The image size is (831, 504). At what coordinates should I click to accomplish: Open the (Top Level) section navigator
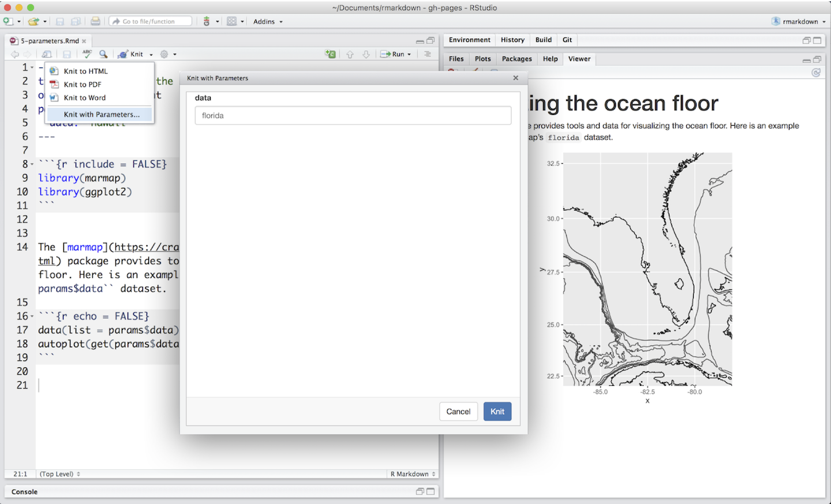pyautogui.click(x=59, y=474)
